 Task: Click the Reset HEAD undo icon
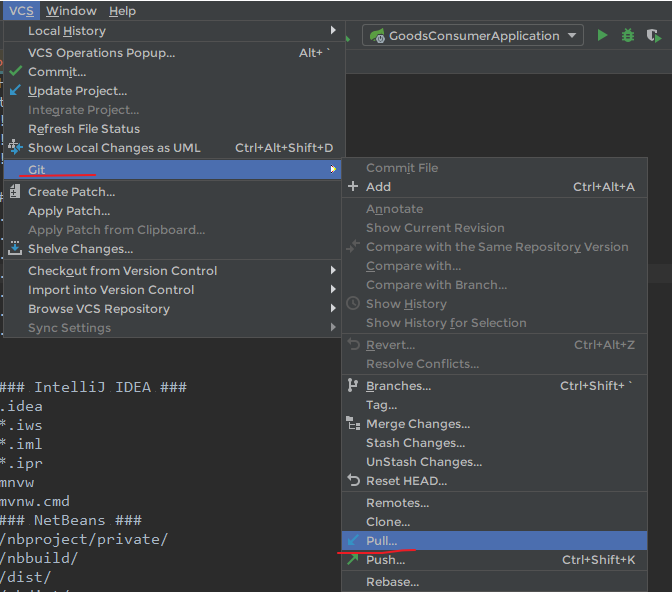point(353,480)
